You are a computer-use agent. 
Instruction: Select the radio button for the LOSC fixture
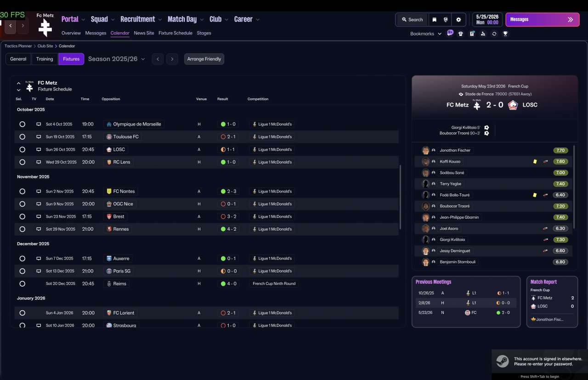coord(22,149)
